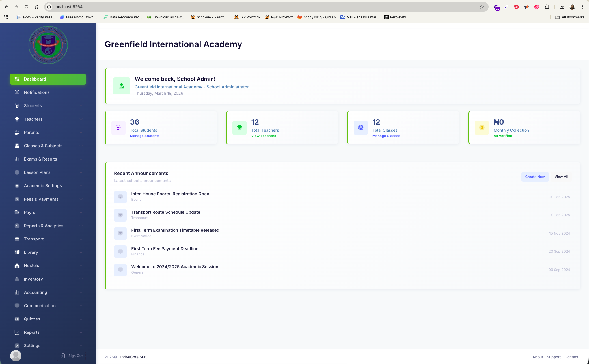Click the Library book icon

pyautogui.click(x=17, y=252)
